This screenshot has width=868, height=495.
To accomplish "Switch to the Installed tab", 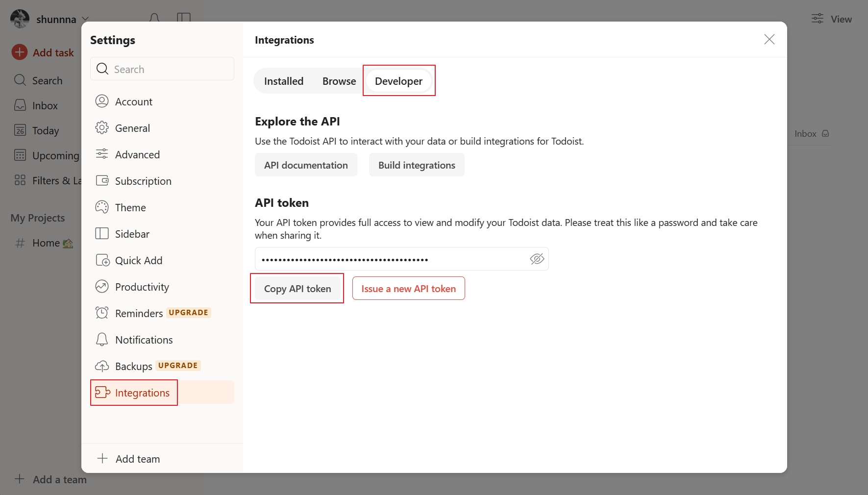I will 284,81.
